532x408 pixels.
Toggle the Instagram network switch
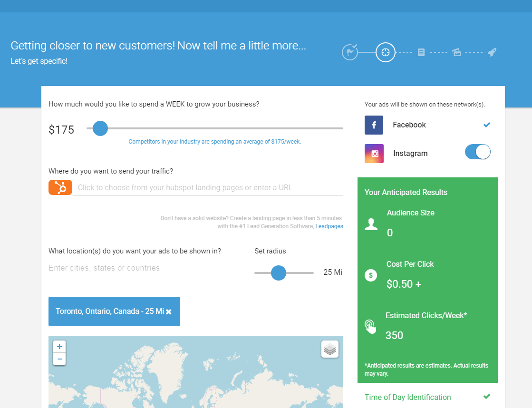point(477,152)
